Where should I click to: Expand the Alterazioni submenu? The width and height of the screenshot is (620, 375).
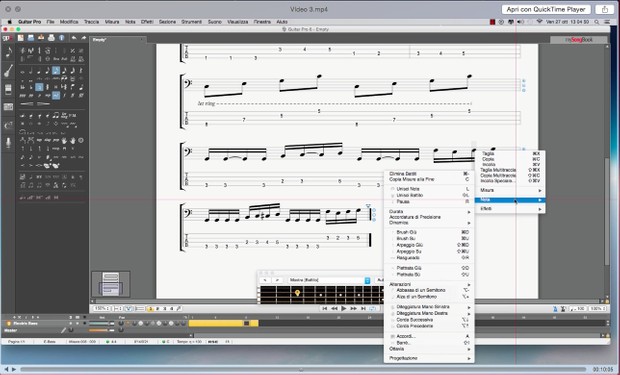click(429, 284)
